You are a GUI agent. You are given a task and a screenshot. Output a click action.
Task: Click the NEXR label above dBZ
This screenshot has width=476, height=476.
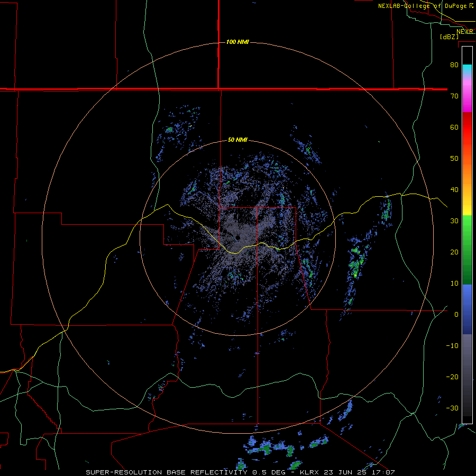click(x=465, y=32)
